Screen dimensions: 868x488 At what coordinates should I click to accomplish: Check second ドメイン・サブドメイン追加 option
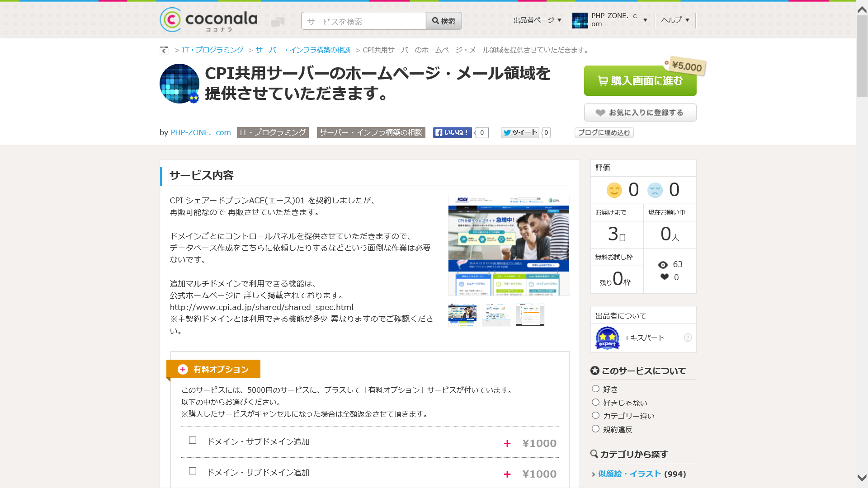193,471
